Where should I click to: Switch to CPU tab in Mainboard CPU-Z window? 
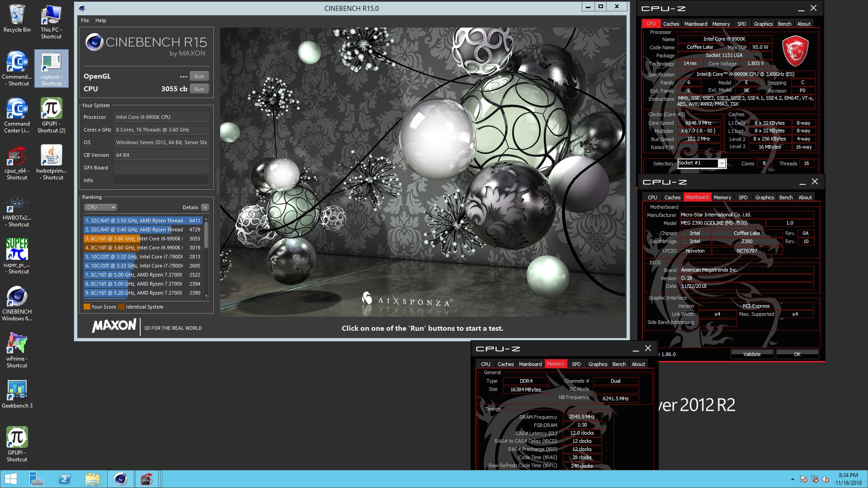click(x=652, y=197)
